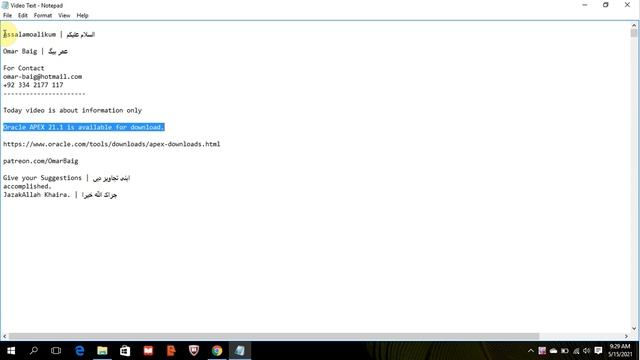This screenshot has width=640, height=360.
Task: Click the phone number '+92 334 2177 117'
Action: click(x=33, y=85)
